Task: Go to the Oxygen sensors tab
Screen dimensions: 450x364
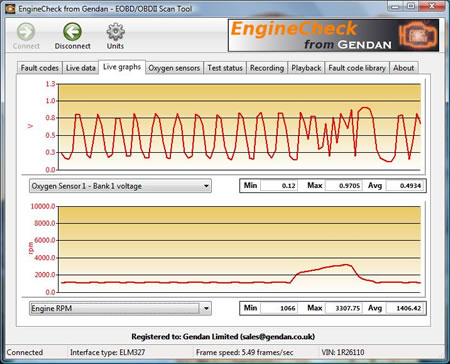Action: (x=174, y=68)
